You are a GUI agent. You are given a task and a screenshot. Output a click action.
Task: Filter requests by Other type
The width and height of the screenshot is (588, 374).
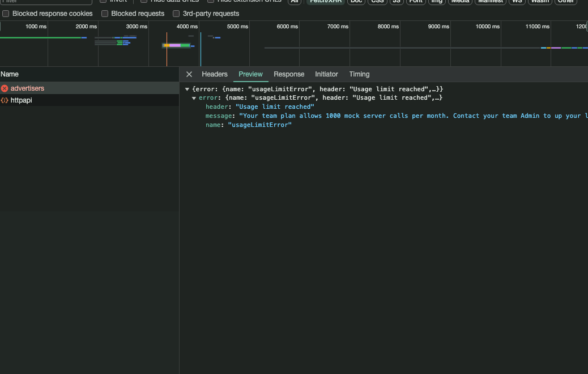pyautogui.click(x=566, y=2)
